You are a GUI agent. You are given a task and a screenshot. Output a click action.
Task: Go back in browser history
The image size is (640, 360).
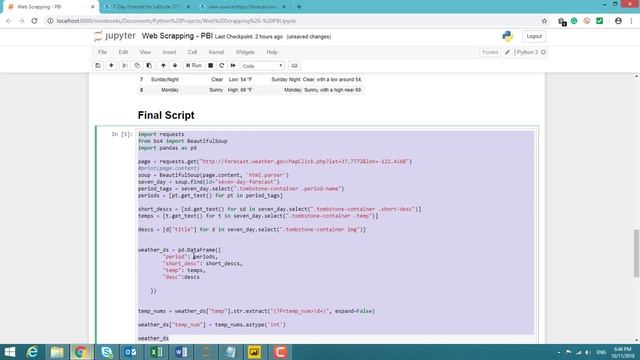9,21
